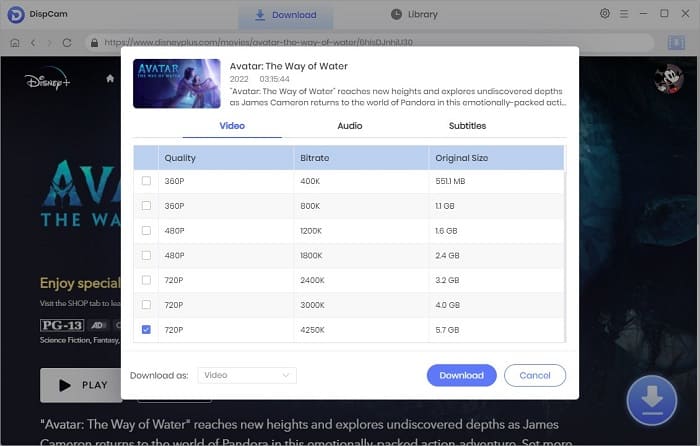Click the Cancel button
This screenshot has width=700, height=446.
535,375
